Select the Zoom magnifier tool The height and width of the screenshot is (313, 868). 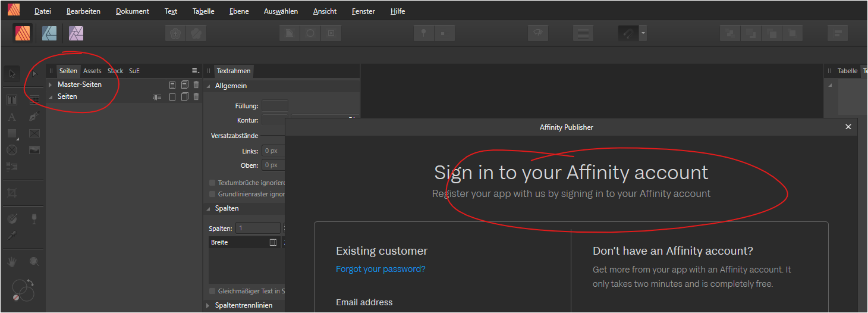(34, 261)
